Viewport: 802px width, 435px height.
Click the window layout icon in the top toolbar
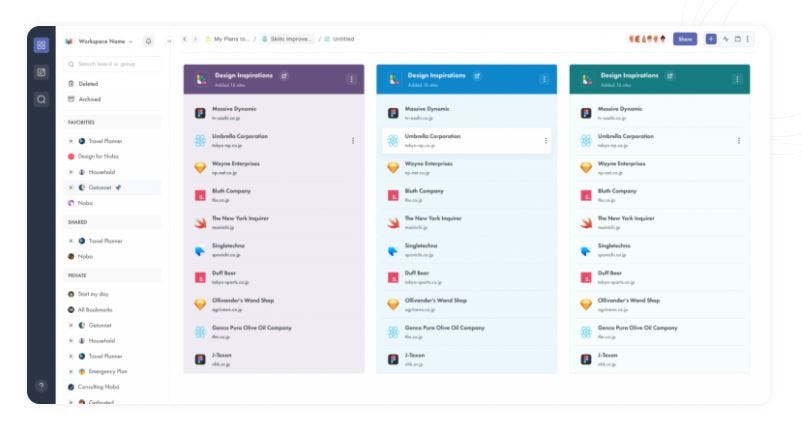[738, 39]
